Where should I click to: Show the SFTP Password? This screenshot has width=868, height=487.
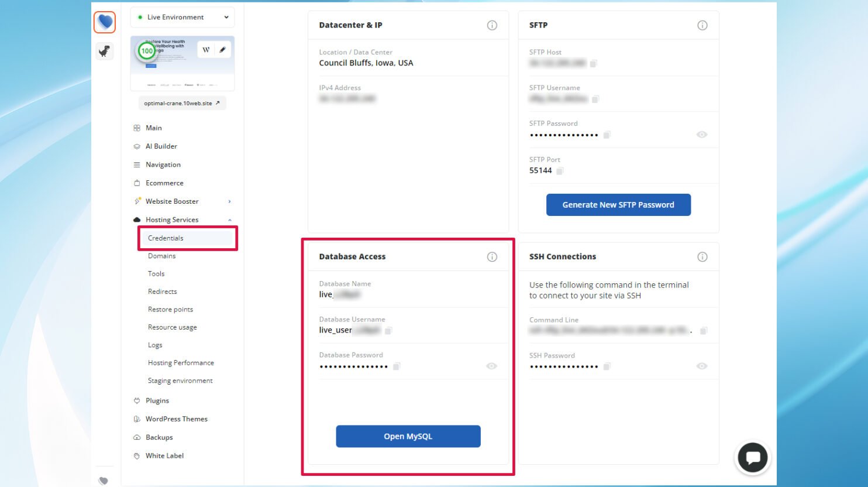coord(702,135)
